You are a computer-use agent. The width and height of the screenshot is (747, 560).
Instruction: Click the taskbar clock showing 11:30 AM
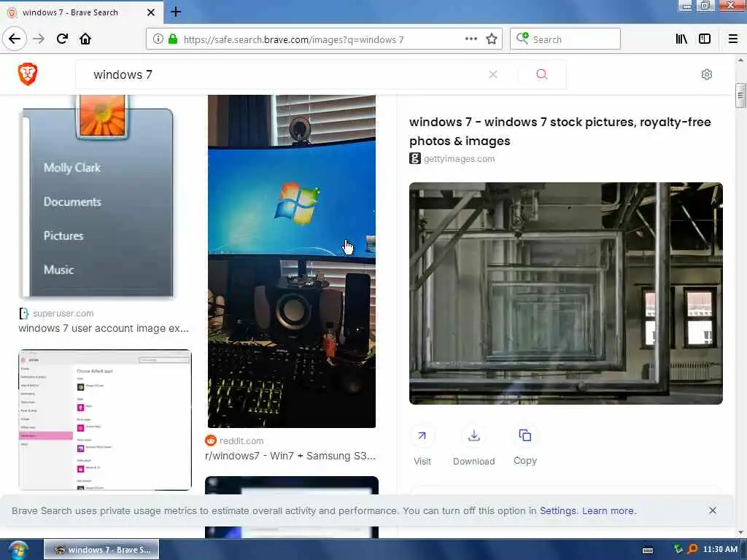point(720,550)
